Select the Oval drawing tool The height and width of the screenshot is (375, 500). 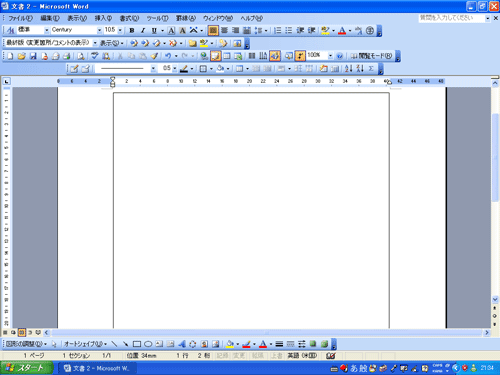(x=148, y=344)
